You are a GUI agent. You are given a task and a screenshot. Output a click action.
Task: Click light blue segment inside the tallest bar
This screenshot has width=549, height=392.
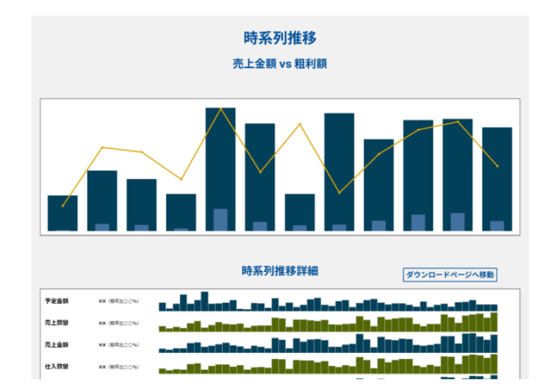pyautogui.click(x=221, y=220)
